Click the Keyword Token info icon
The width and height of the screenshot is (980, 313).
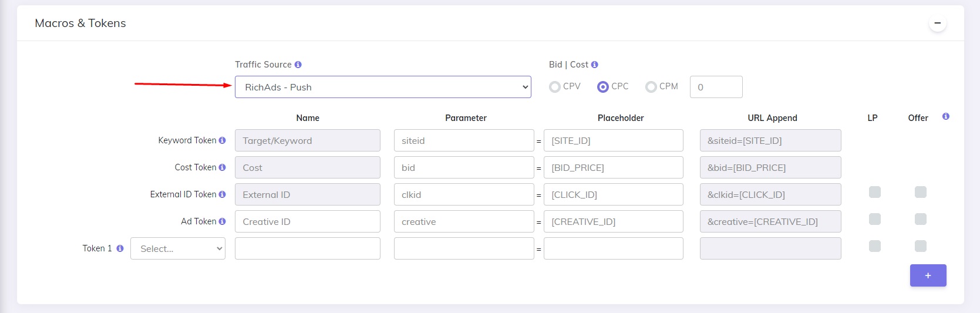coord(222,140)
